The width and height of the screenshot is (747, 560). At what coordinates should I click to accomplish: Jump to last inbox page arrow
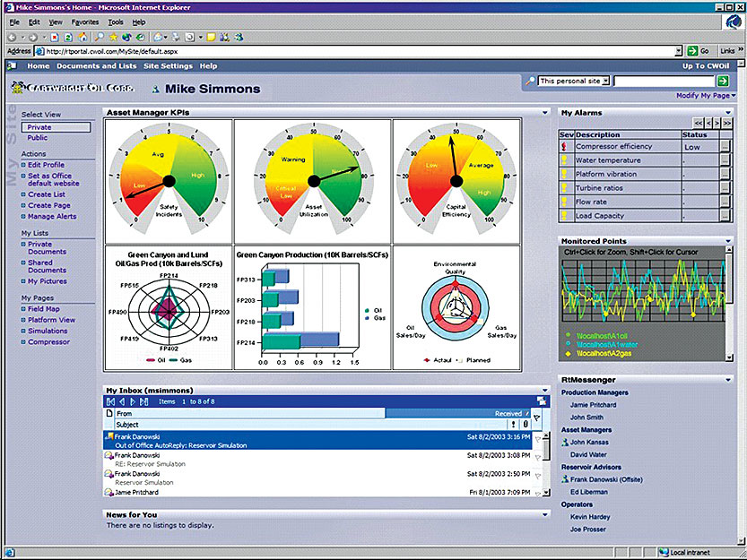click(x=144, y=401)
